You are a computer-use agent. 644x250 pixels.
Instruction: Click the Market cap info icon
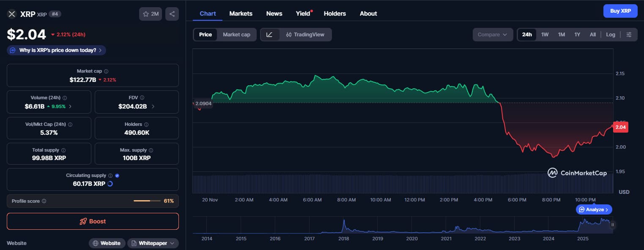pyautogui.click(x=106, y=71)
